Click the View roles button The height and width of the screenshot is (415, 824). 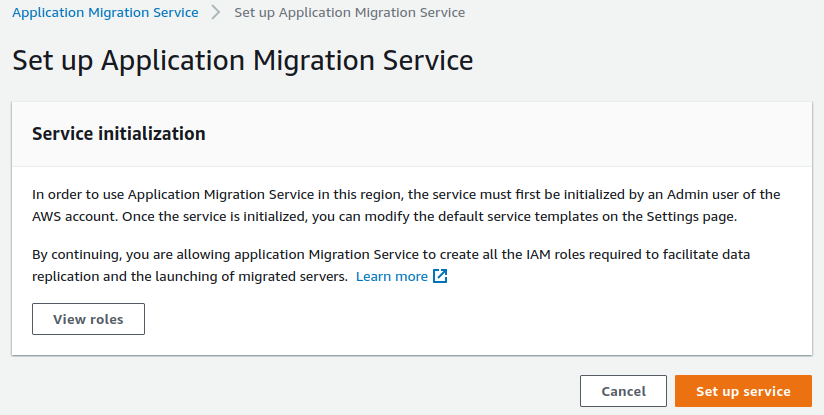tap(88, 319)
